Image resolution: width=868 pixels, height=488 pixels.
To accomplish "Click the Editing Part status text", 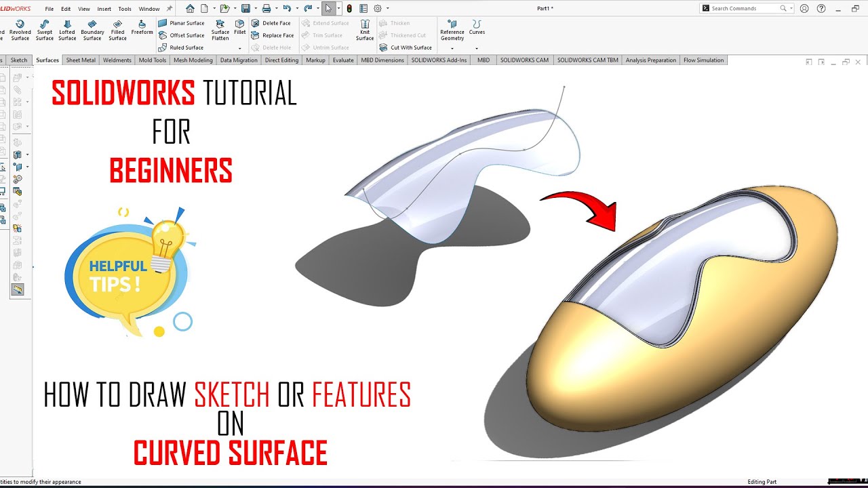I will [x=762, y=482].
